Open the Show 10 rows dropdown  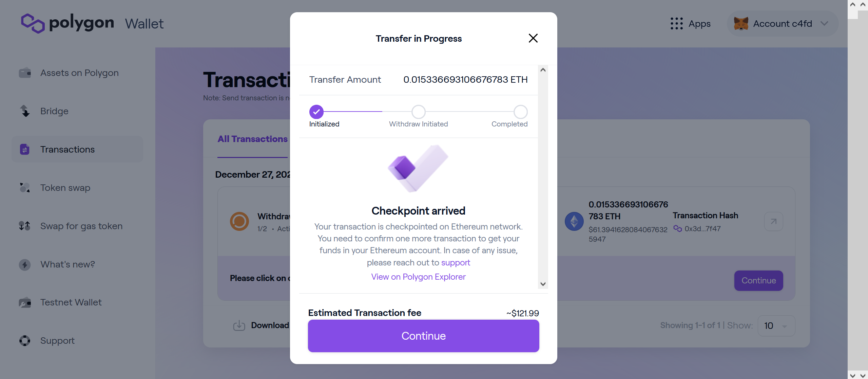pyautogui.click(x=776, y=326)
